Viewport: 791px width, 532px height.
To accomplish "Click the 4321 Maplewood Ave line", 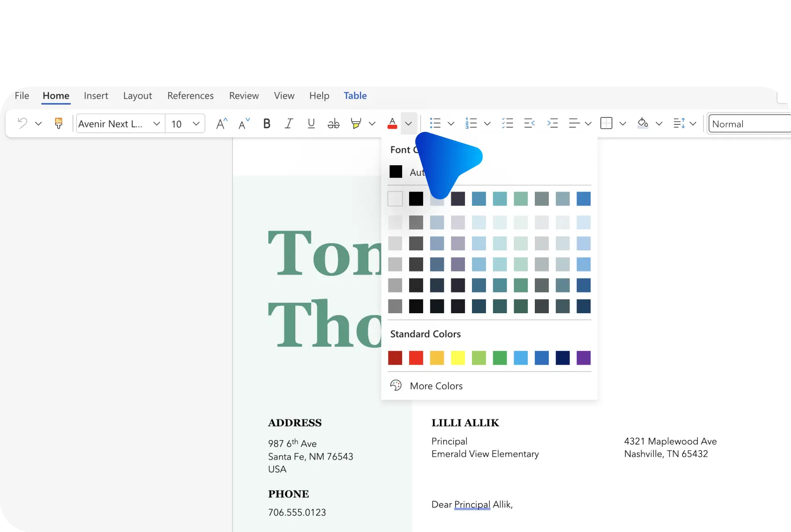I will (670, 441).
